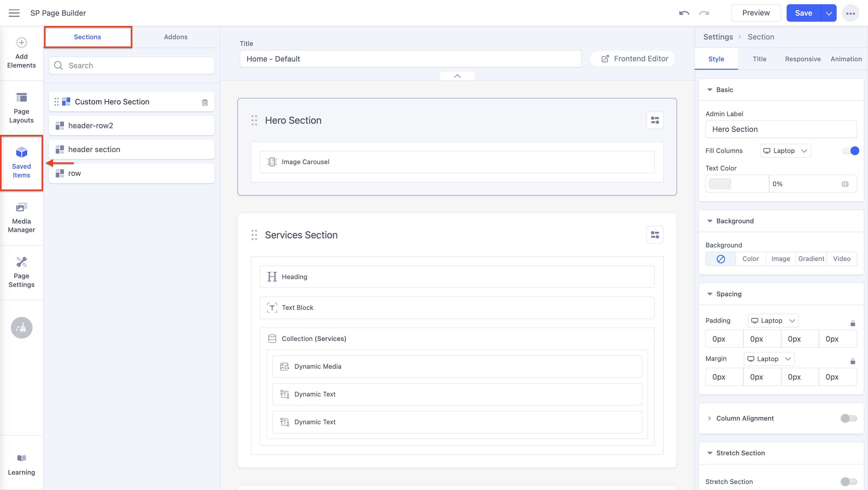Open the hamburger main menu
Viewport: 868px width, 490px height.
tap(14, 13)
